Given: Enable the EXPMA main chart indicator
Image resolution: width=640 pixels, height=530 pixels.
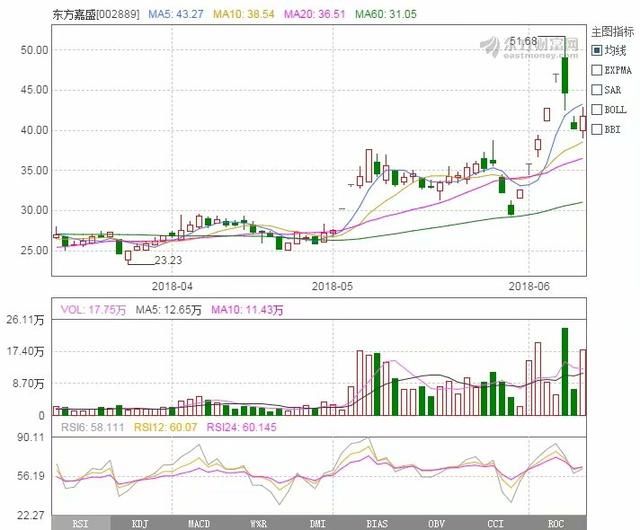Looking at the screenshot, I should pyautogui.click(x=596, y=70).
